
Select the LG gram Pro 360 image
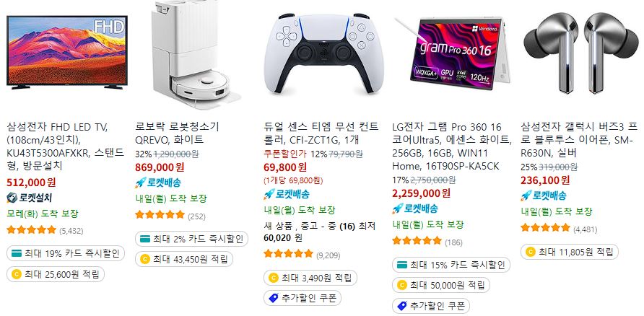451,54
